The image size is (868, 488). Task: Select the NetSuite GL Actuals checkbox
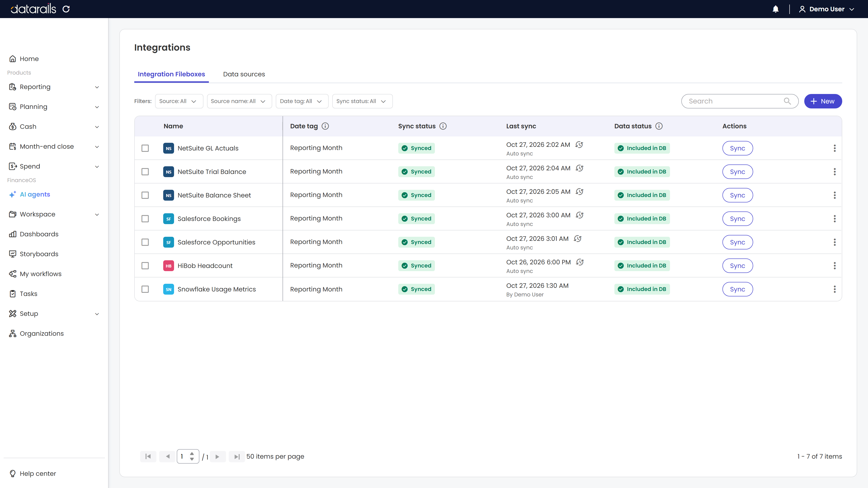pos(145,148)
